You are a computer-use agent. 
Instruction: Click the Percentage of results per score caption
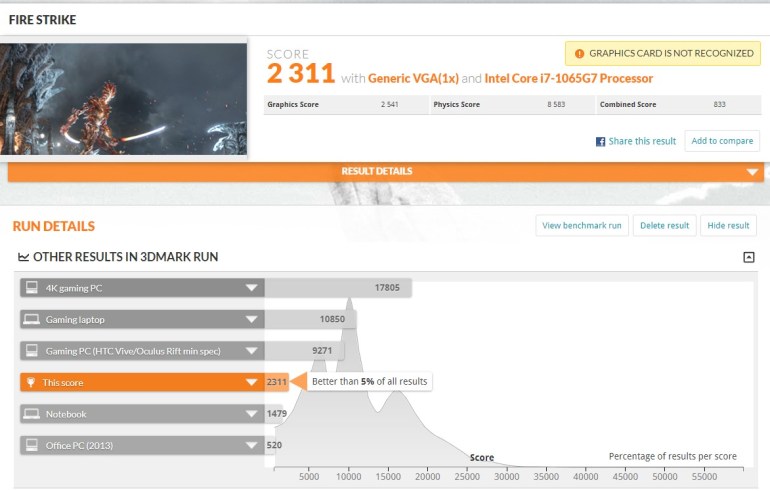tap(673, 456)
